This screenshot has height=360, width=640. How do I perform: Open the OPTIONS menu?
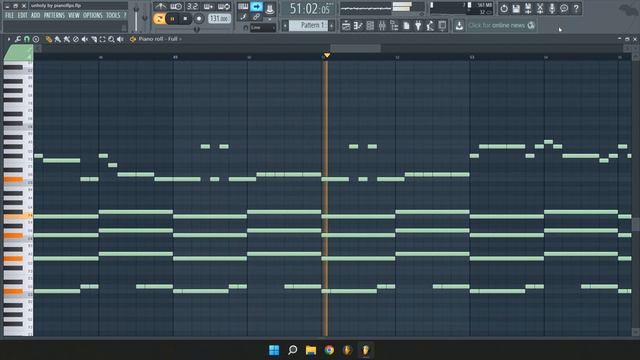coord(93,16)
